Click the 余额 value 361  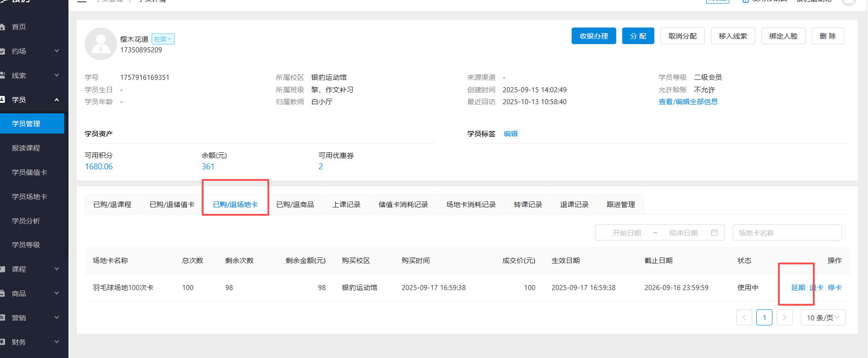208,167
